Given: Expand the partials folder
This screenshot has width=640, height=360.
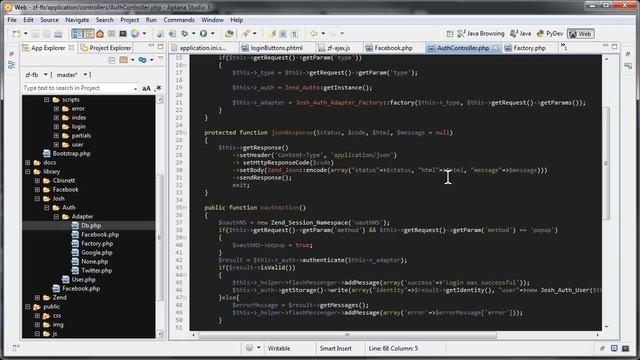Looking at the screenshot, I should pyautogui.click(x=56, y=136).
